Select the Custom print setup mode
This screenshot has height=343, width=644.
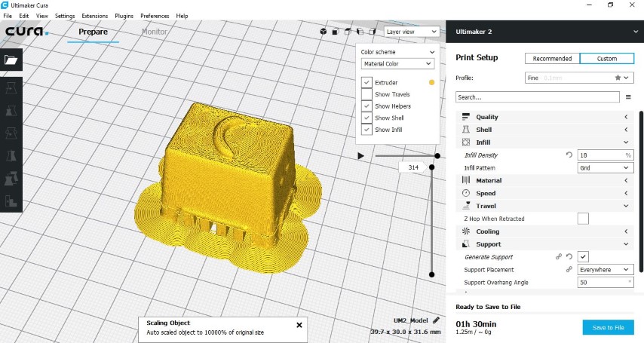pyautogui.click(x=606, y=58)
